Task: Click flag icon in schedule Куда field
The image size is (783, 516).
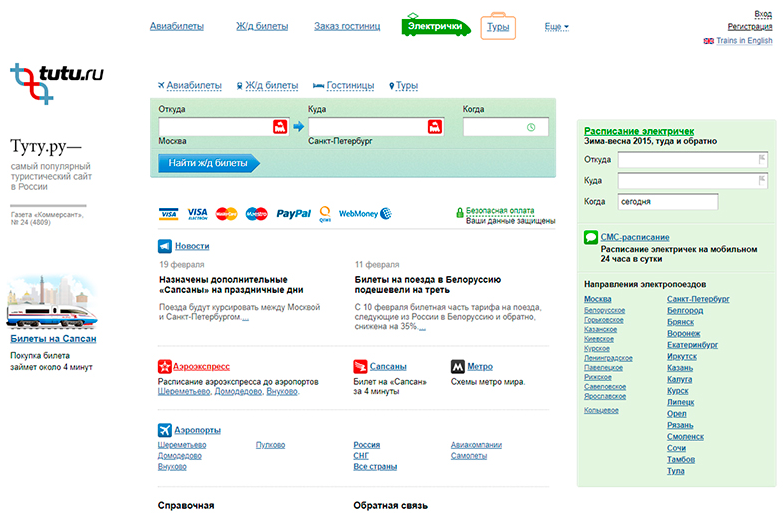Action: (x=762, y=180)
